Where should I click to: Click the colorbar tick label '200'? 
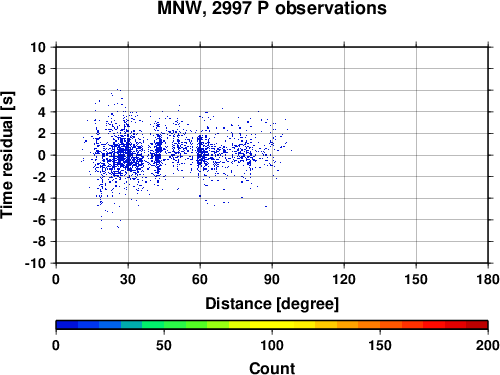pos(488,345)
